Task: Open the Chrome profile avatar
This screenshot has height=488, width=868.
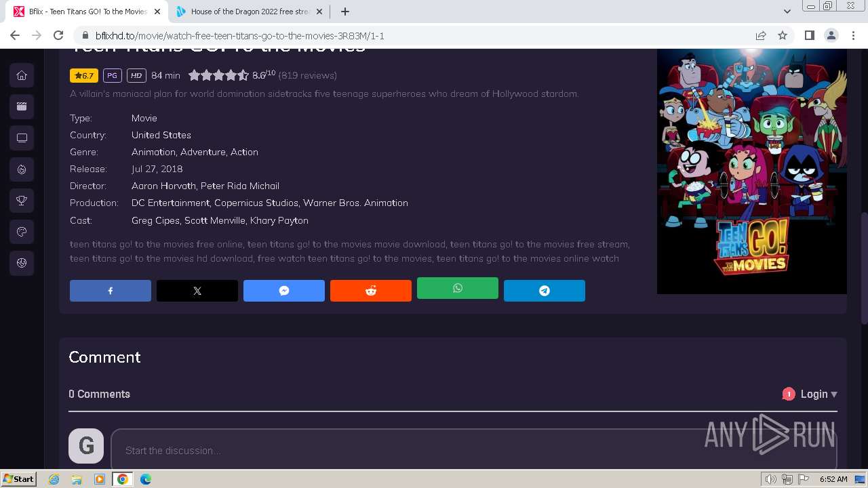Action: pos(831,35)
